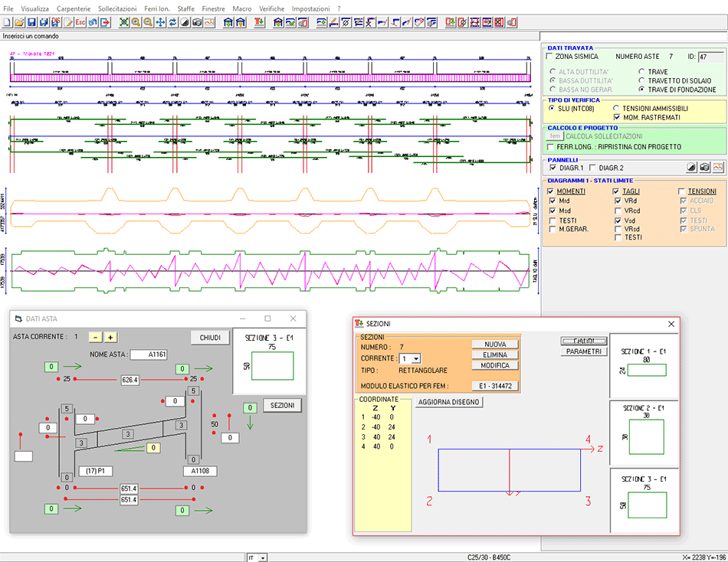Open the Impostazioni menu
Viewport: 728px width, 562px height.
310,8
